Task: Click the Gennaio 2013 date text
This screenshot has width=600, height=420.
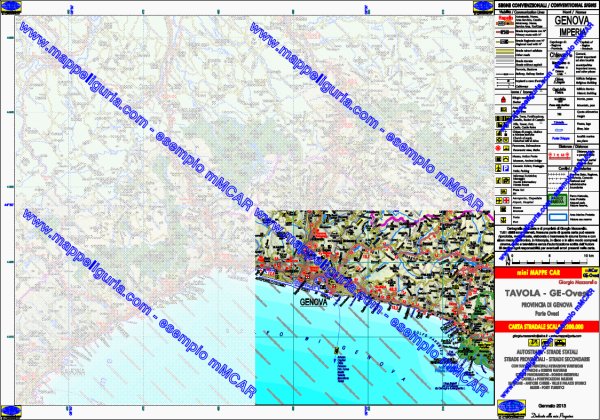Action: click(x=552, y=406)
